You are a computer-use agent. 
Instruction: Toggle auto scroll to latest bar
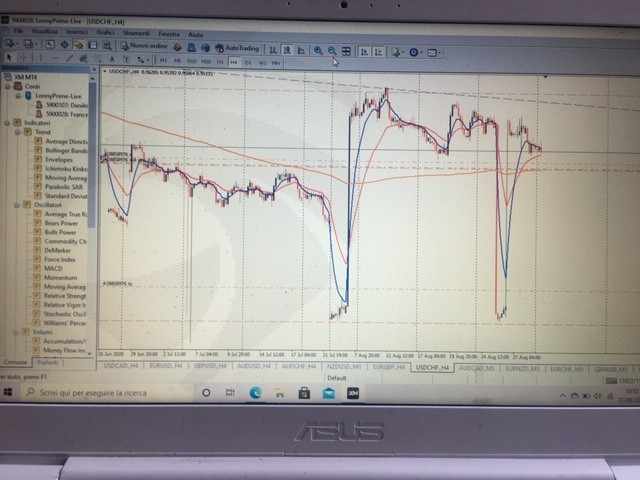364,51
